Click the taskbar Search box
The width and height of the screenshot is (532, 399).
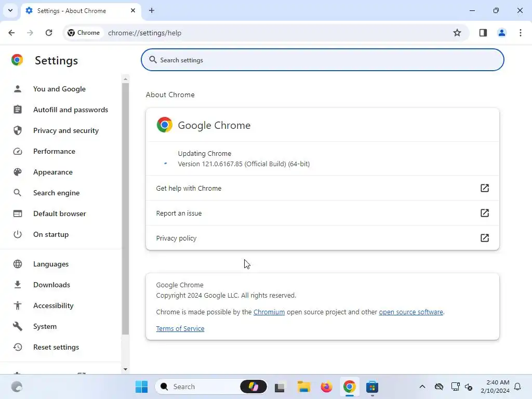coord(211,387)
